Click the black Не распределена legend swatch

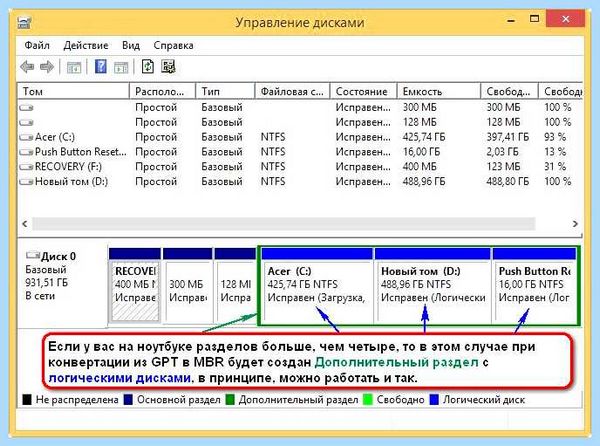pyautogui.click(x=27, y=400)
